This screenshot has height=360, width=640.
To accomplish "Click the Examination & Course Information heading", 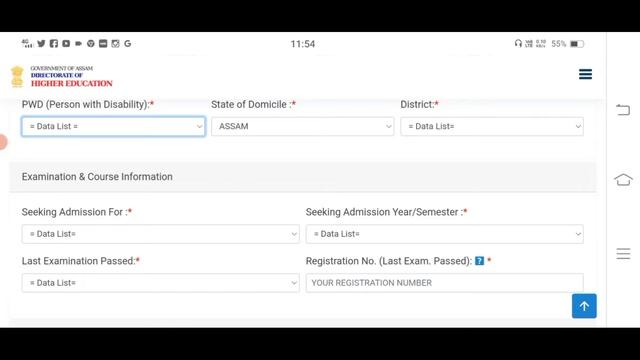I will pyautogui.click(x=97, y=177).
